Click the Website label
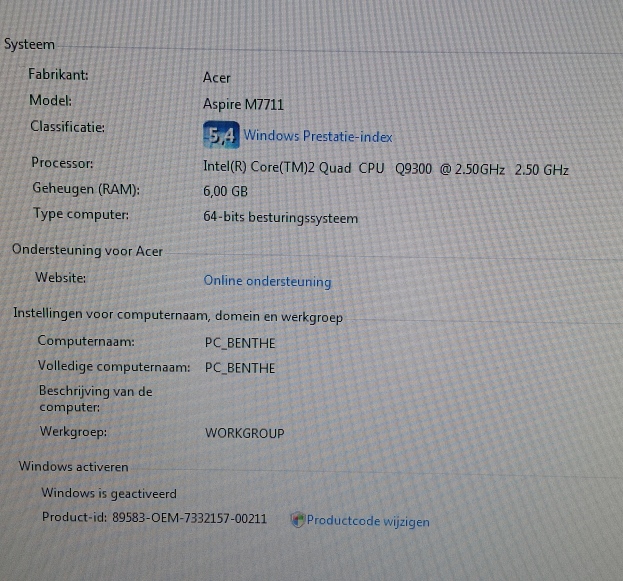Screen dimensions: 623x581 61,277
